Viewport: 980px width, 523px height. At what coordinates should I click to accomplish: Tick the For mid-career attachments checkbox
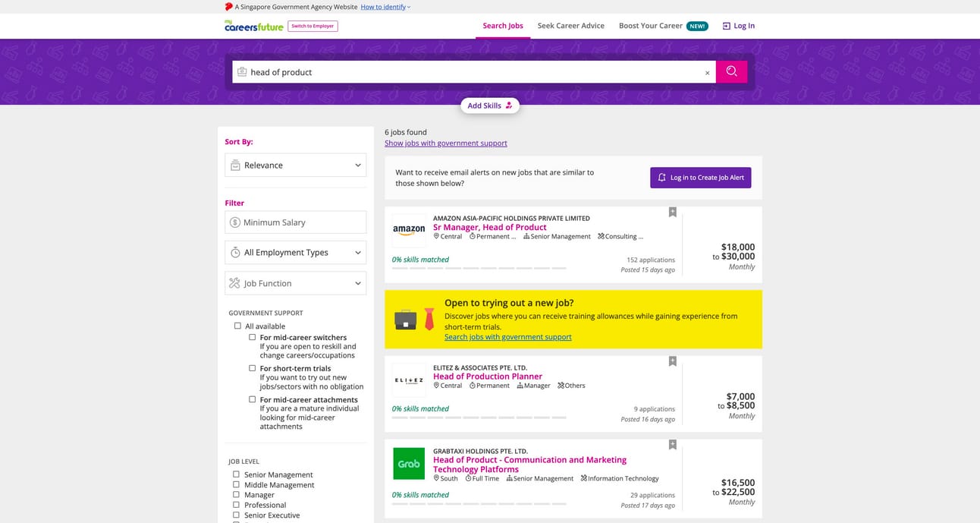click(x=253, y=399)
